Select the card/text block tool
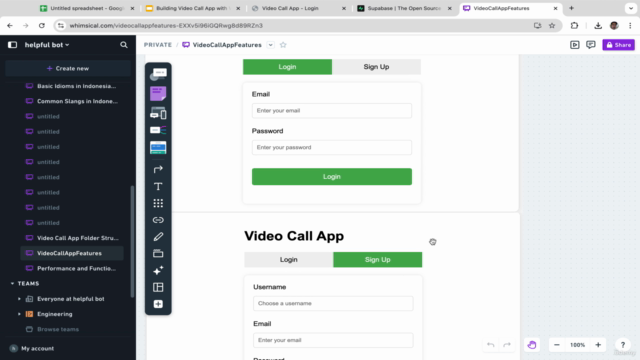Image resolution: width=640 pixels, height=360 pixels. [158, 74]
